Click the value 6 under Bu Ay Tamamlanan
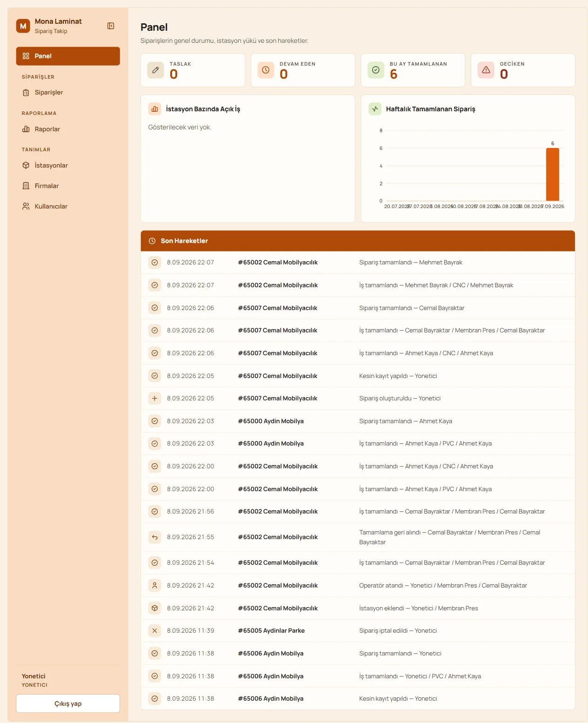 (394, 74)
